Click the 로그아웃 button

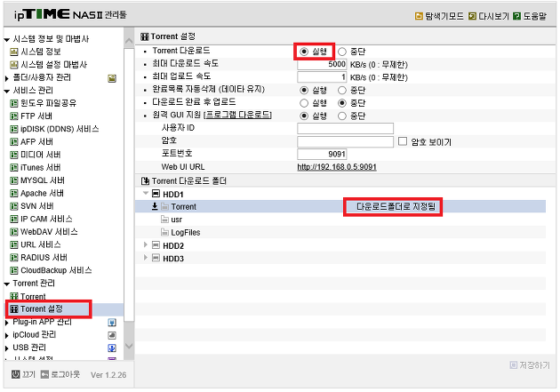tap(60, 374)
